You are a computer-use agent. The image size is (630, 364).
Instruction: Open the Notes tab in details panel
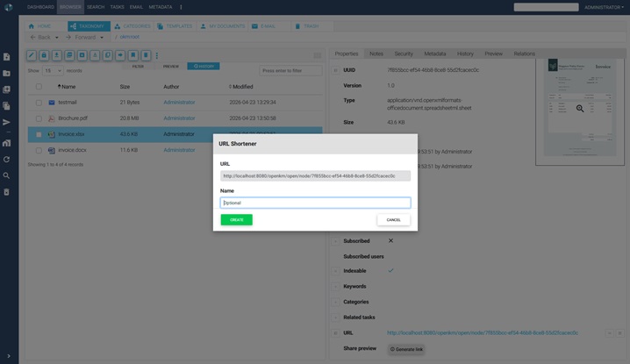[x=376, y=54]
